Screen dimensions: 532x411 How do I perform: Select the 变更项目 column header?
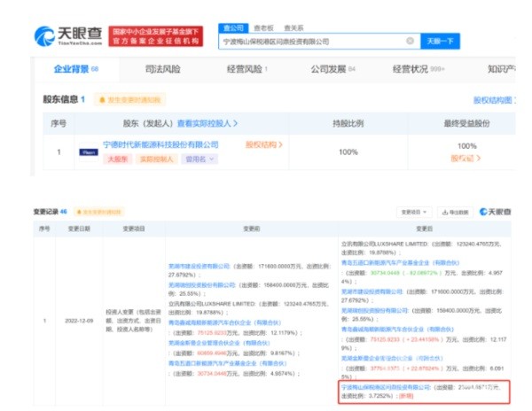tap(134, 229)
